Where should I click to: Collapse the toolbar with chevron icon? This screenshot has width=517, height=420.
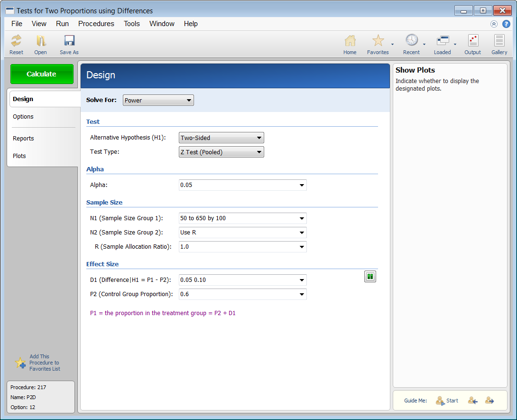pyautogui.click(x=494, y=24)
